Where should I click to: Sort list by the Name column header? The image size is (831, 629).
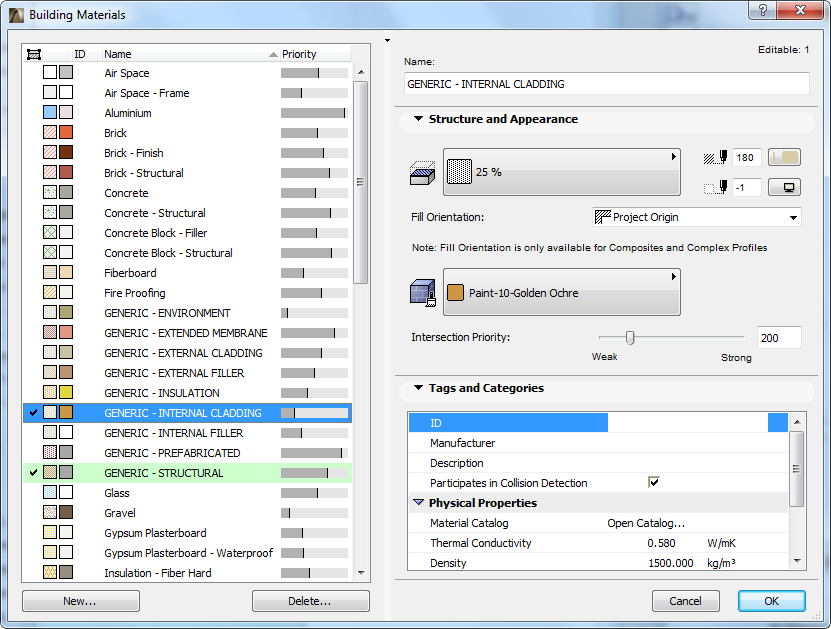click(190, 54)
